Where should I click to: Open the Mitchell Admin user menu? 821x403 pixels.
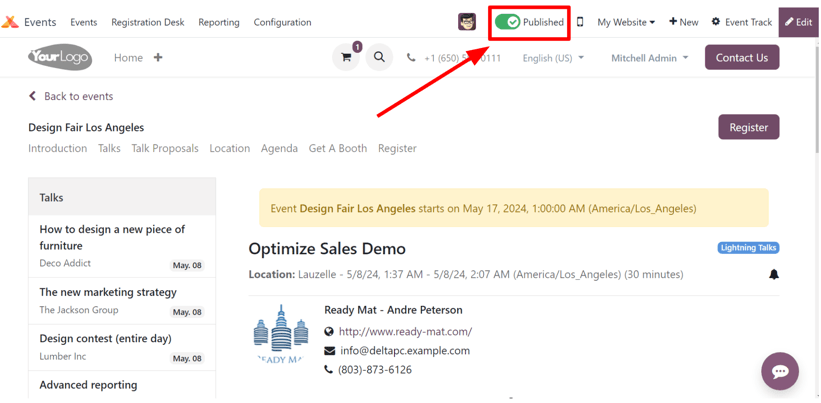point(649,58)
